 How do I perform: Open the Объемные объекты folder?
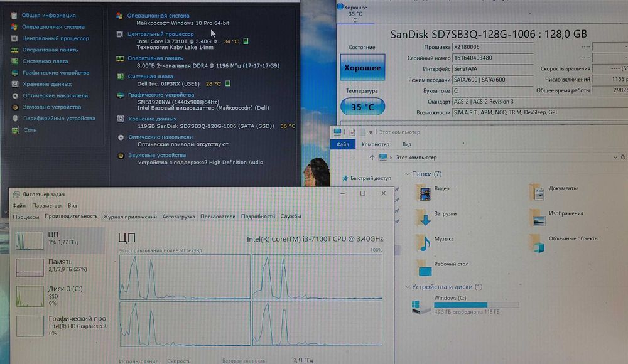point(565,243)
